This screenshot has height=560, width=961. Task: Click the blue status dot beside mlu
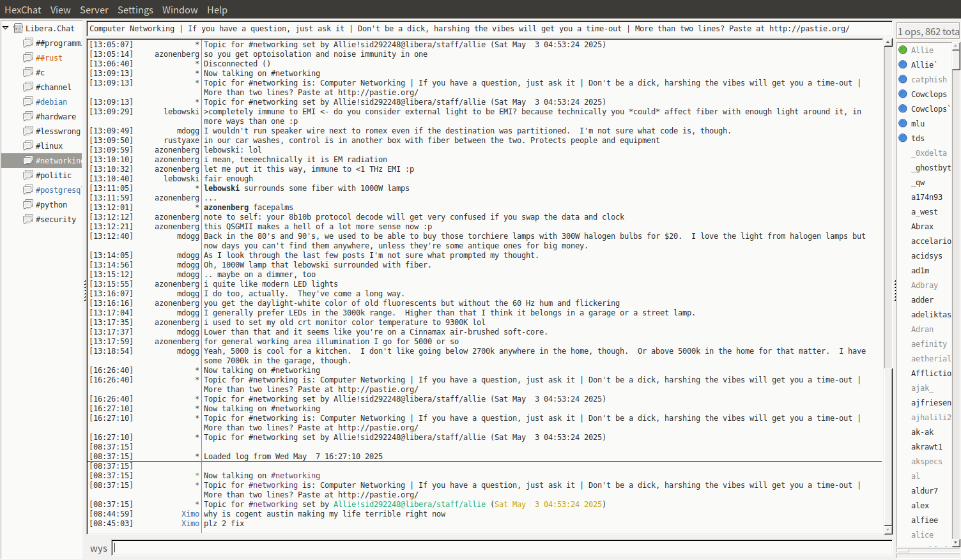point(903,123)
